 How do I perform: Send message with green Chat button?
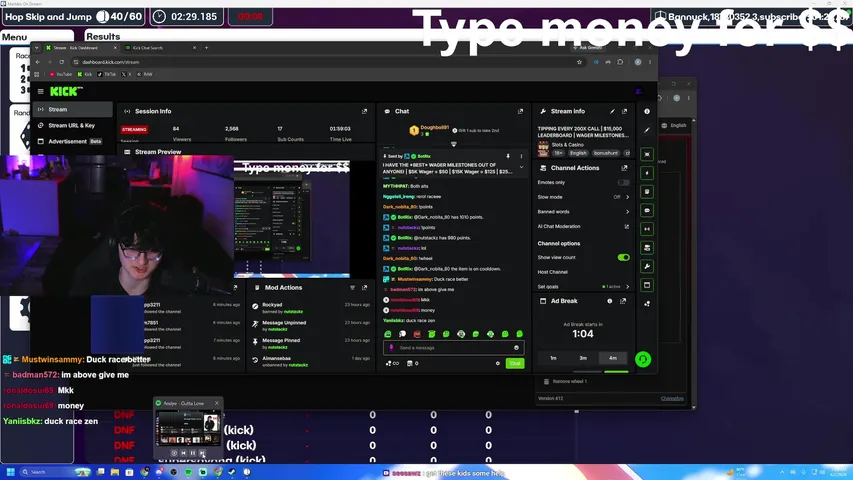coord(515,364)
